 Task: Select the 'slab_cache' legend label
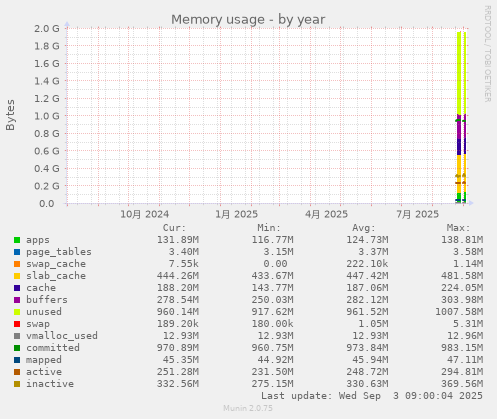[x=56, y=276]
